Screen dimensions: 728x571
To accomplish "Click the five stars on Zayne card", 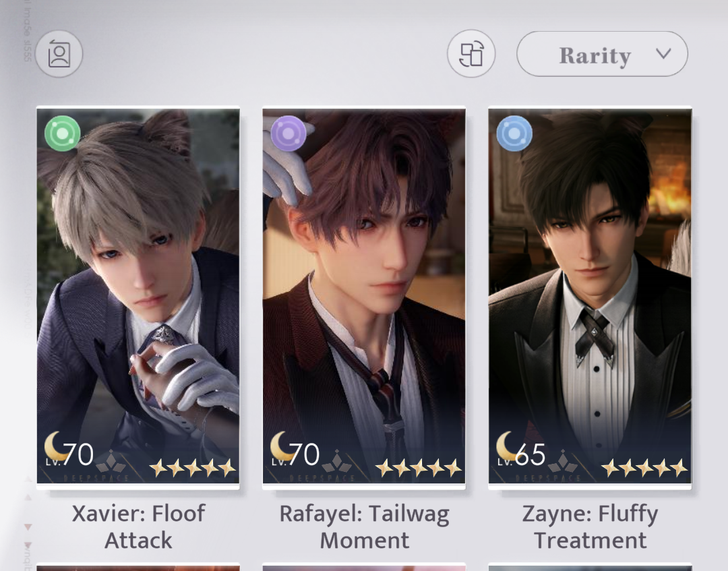I will point(644,468).
